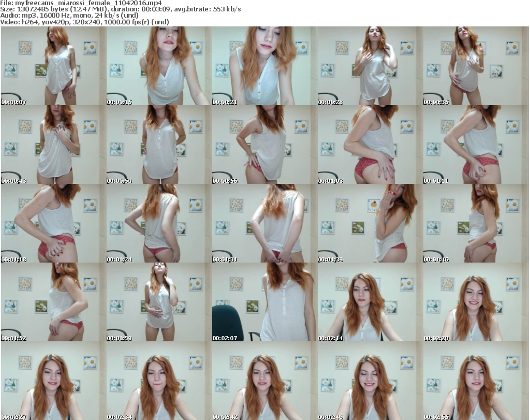
Task: Select the frame stamped 00:01:11
Action: (x=476, y=144)
